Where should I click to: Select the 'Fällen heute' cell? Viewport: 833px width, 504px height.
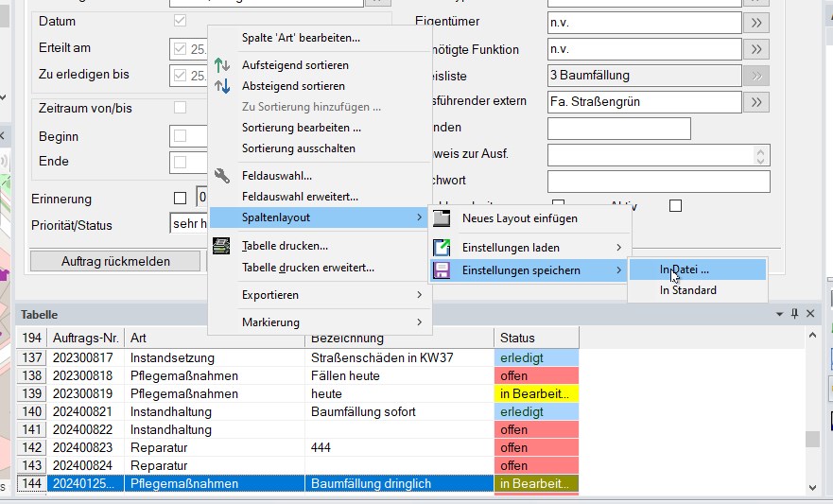(399, 376)
